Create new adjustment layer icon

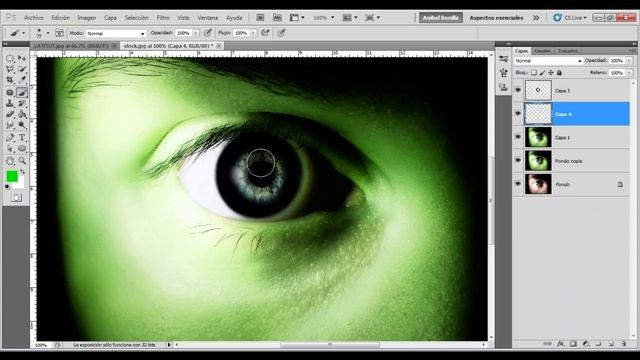pos(586,344)
